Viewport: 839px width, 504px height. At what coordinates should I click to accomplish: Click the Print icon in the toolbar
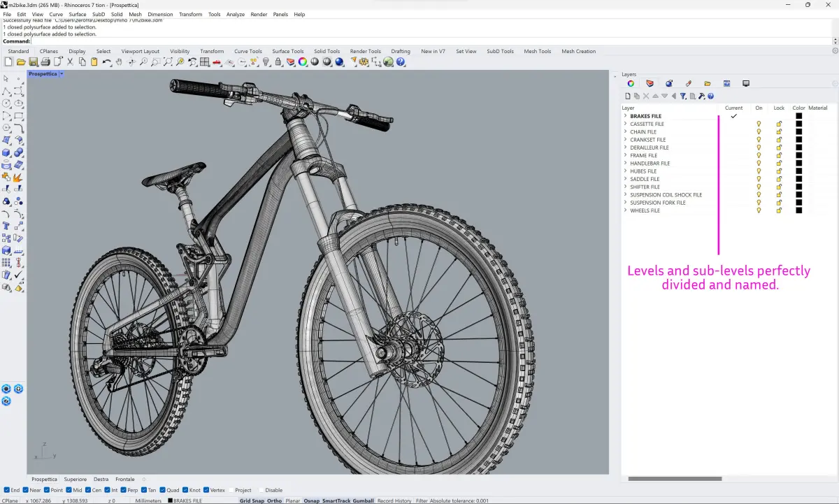[45, 62]
